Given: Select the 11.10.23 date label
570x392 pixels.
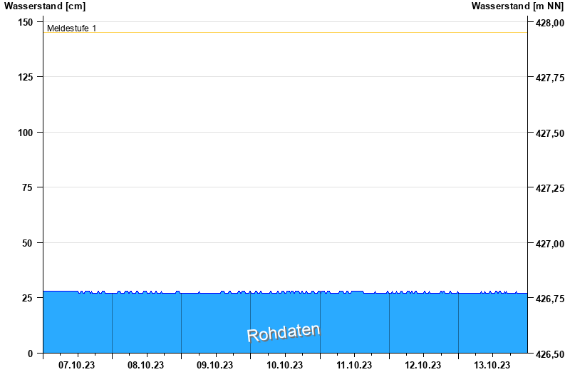Looking at the screenshot, I should (x=354, y=366).
